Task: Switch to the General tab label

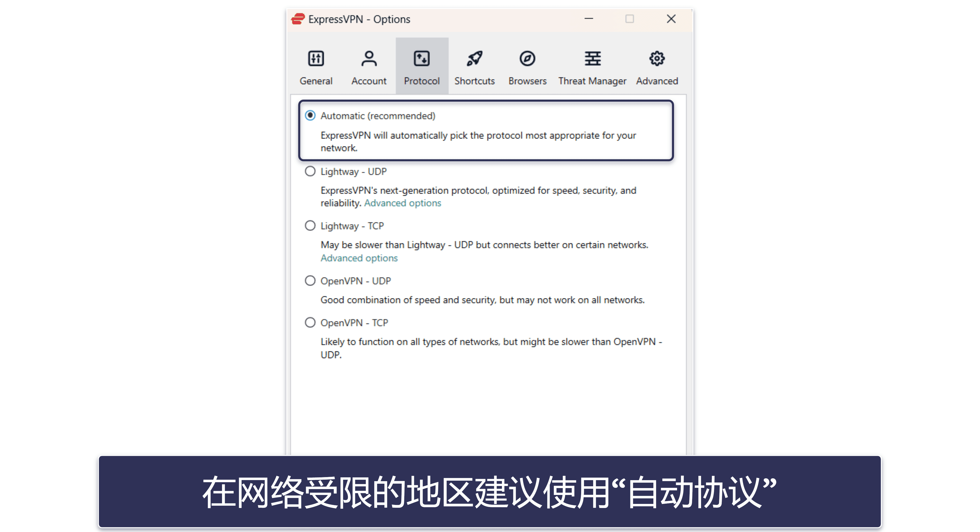Action: [x=316, y=81]
